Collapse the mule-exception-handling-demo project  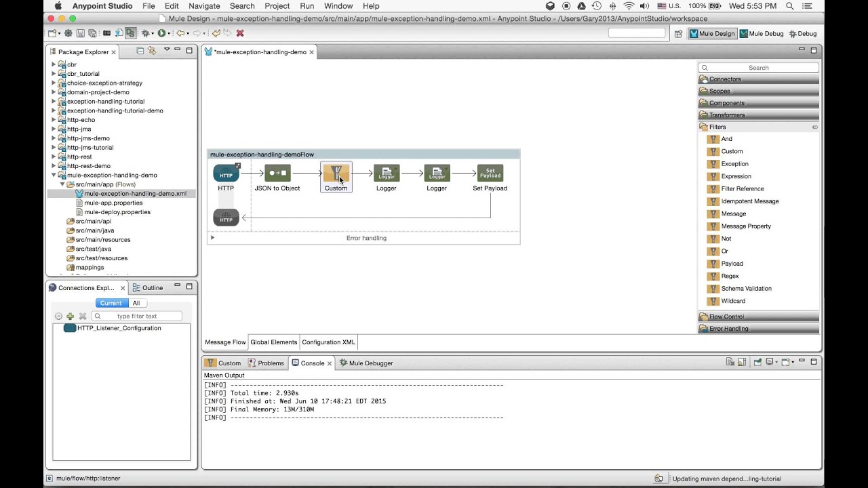[x=54, y=175]
